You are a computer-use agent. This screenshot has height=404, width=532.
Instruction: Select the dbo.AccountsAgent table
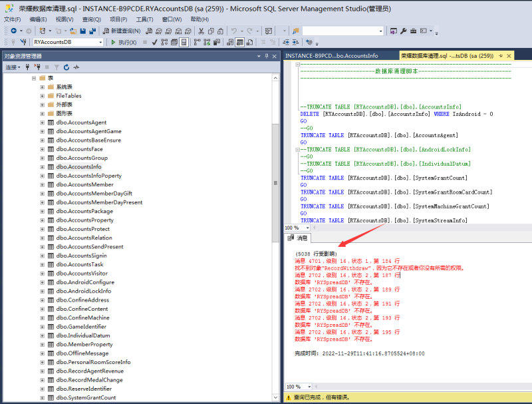coord(81,122)
